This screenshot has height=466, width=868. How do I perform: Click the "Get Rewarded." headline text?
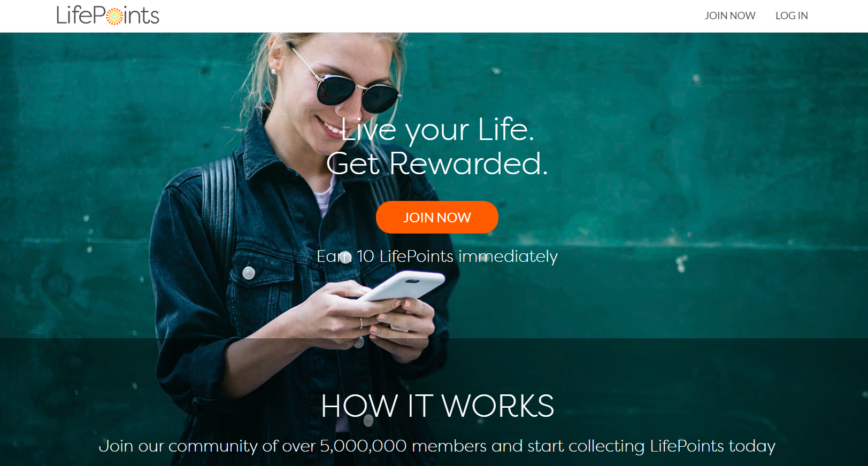point(437,164)
